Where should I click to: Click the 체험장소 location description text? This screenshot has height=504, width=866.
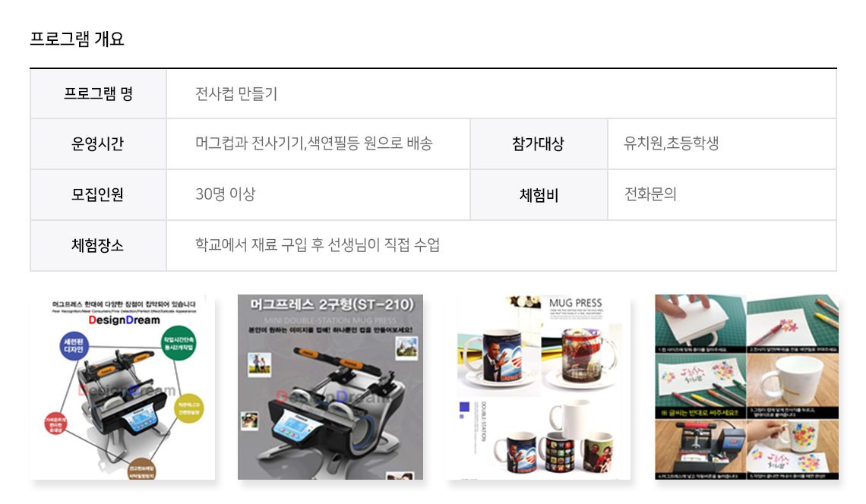318,245
